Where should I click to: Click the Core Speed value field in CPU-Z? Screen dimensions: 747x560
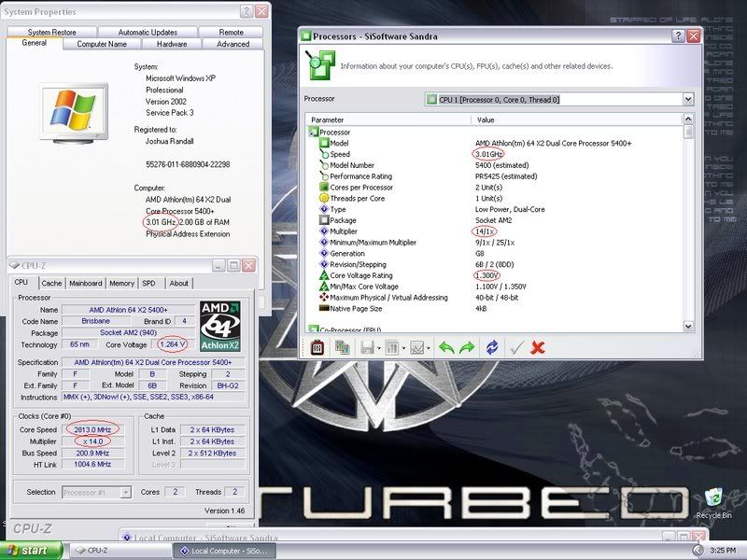click(92, 430)
